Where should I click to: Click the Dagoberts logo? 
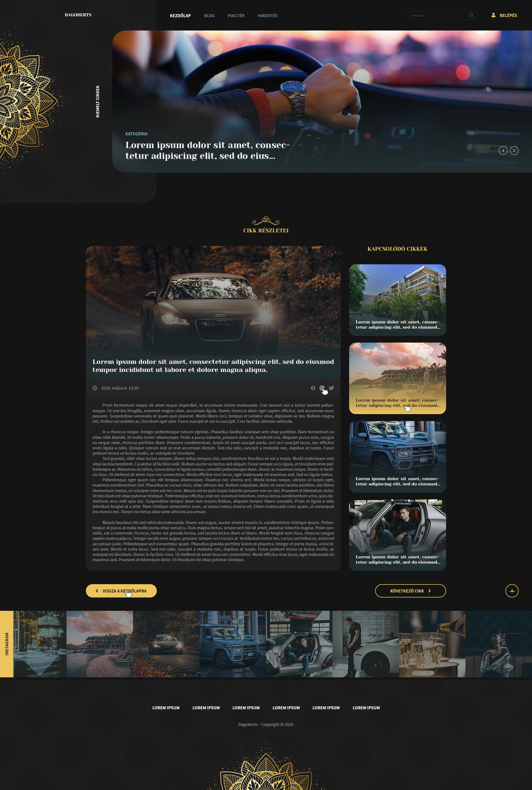(78, 15)
